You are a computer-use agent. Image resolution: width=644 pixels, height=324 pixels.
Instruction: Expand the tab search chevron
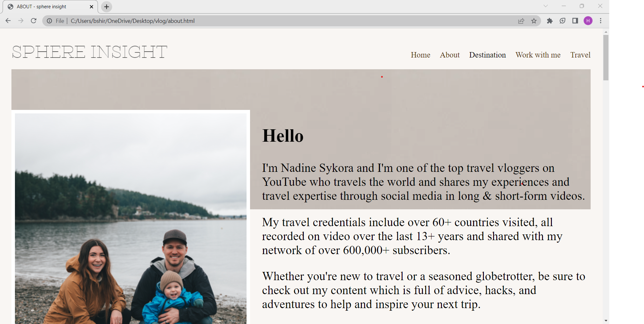[x=546, y=6]
